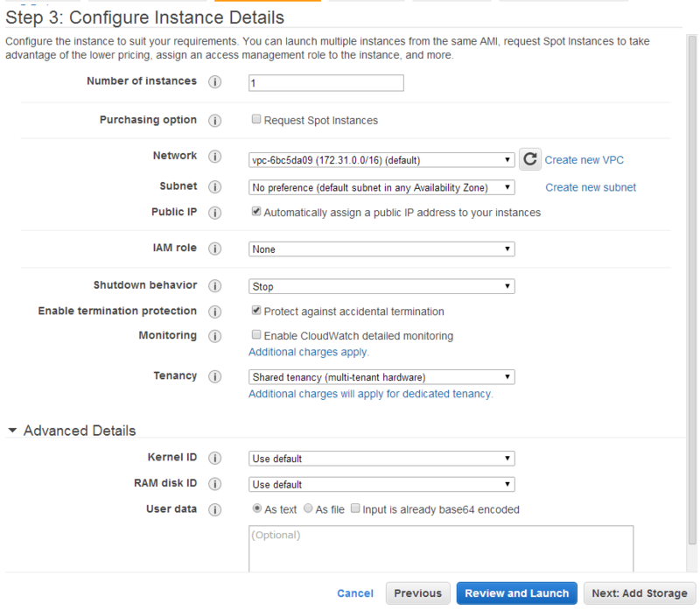Image resolution: width=700 pixels, height=610 pixels.
Task: Click the refresh button beside the Network dropdown
Action: (x=529, y=159)
